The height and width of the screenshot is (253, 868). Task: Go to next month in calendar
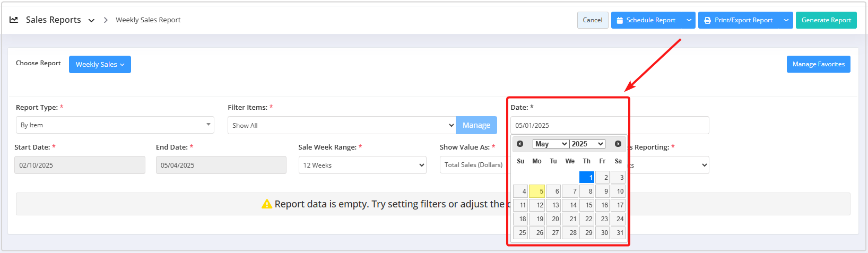[x=618, y=144]
